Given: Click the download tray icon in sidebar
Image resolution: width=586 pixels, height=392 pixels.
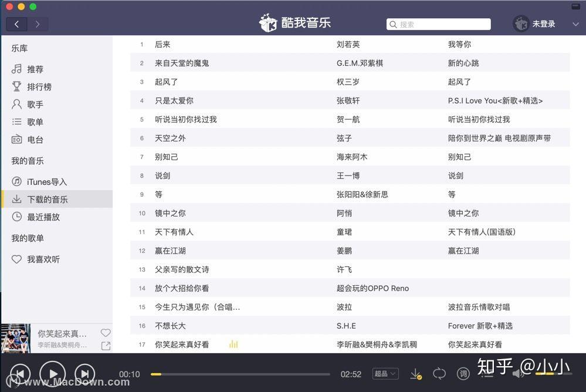Looking at the screenshot, I should [x=16, y=199].
